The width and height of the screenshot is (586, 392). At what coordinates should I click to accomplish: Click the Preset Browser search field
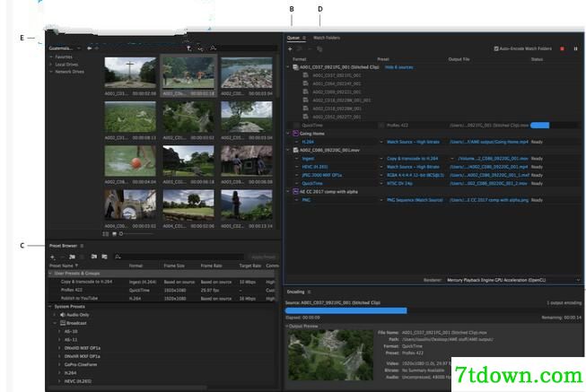(x=179, y=257)
